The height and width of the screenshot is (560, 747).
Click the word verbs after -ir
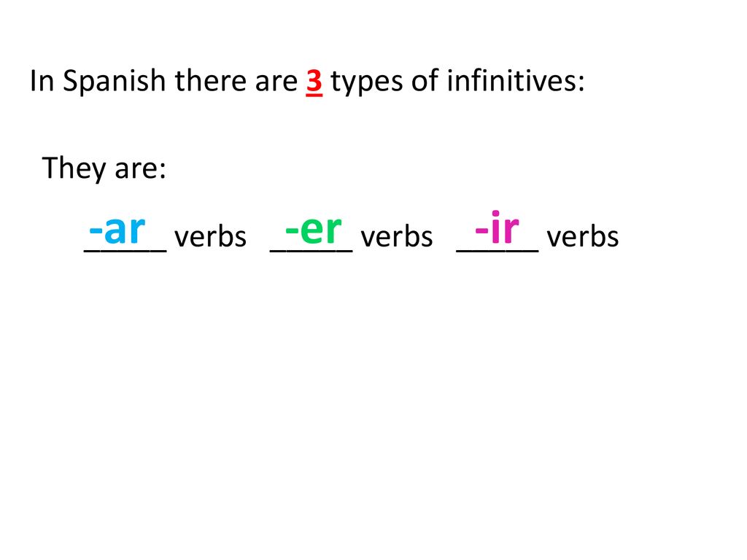coord(583,237)
